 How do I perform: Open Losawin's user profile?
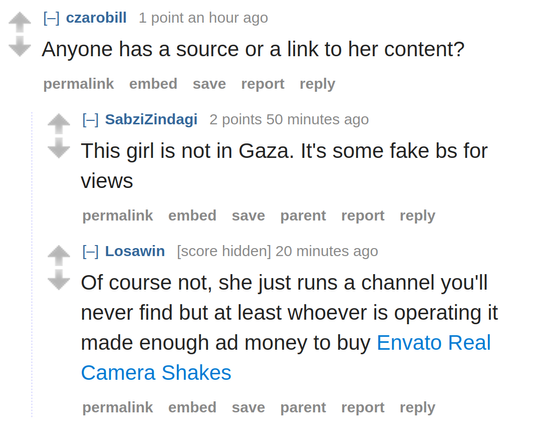point(135,251)
